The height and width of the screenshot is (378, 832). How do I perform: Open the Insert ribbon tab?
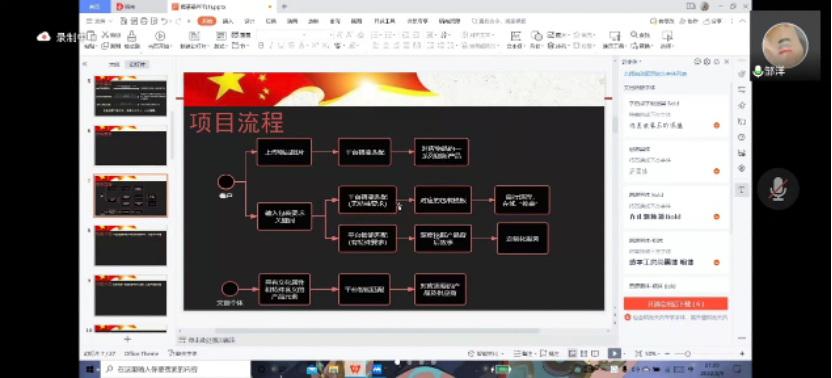pyautogui.click(x=228, y=21)
